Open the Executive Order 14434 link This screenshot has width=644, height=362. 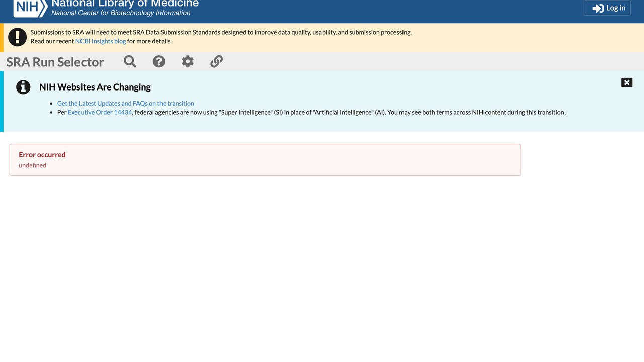click(100, 112)
